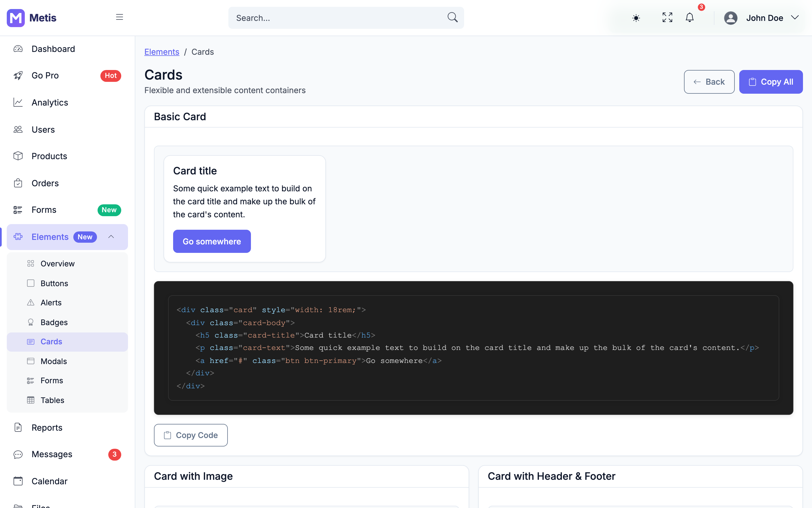812x508 pixels.
Task: Click the Cards submenu icon
Action: pos(30,342)
